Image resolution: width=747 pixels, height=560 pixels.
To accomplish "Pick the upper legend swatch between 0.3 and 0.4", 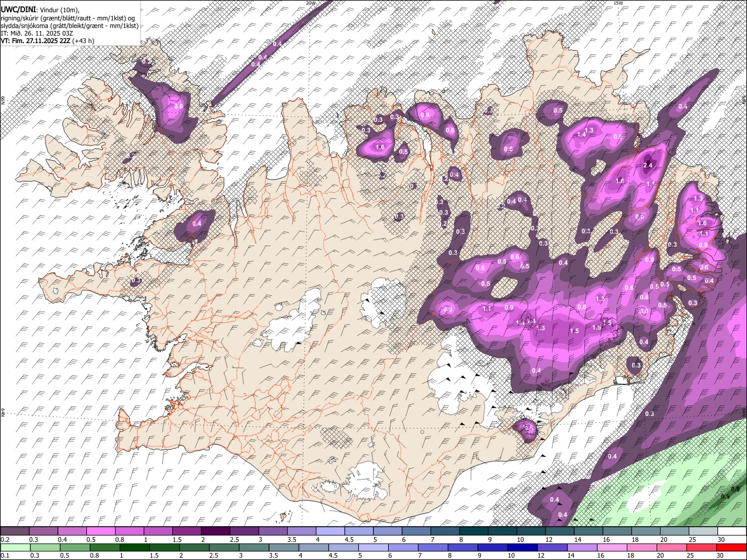I will (43, 531).
